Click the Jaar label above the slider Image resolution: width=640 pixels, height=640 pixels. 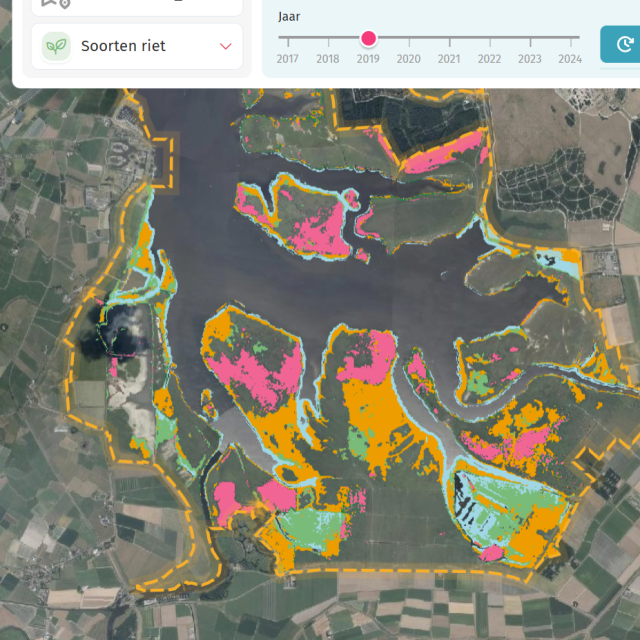(289, 17)
